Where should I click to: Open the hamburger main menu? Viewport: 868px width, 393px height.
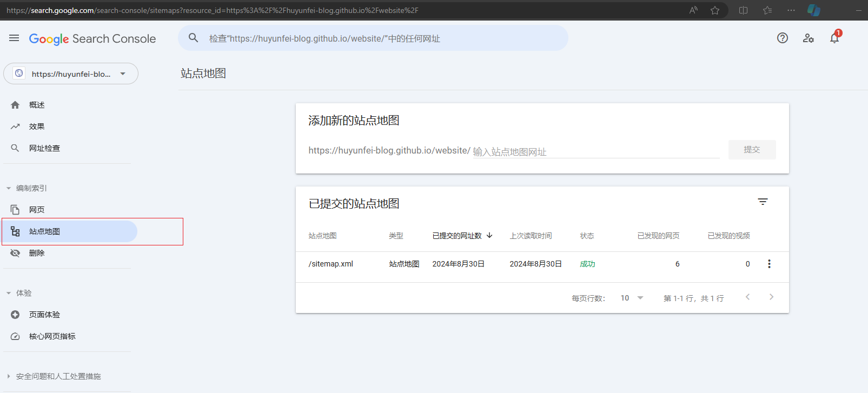click(14, 38)
